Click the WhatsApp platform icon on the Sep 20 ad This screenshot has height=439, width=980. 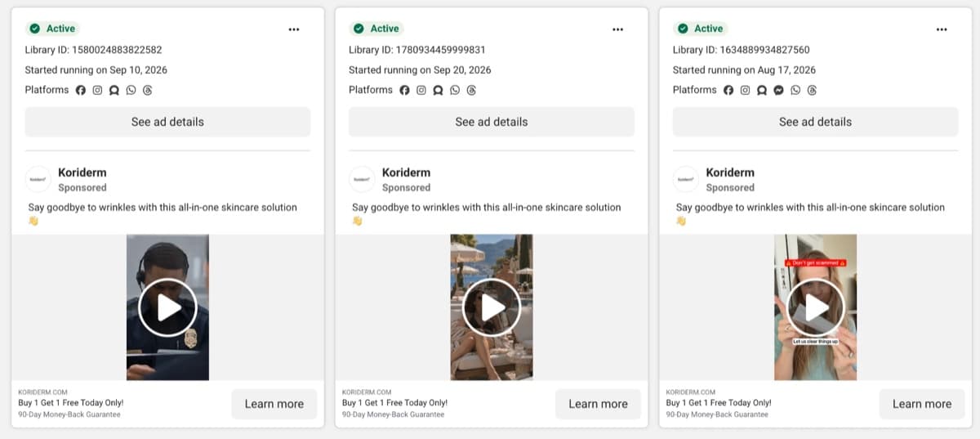(x=455, y=90)
